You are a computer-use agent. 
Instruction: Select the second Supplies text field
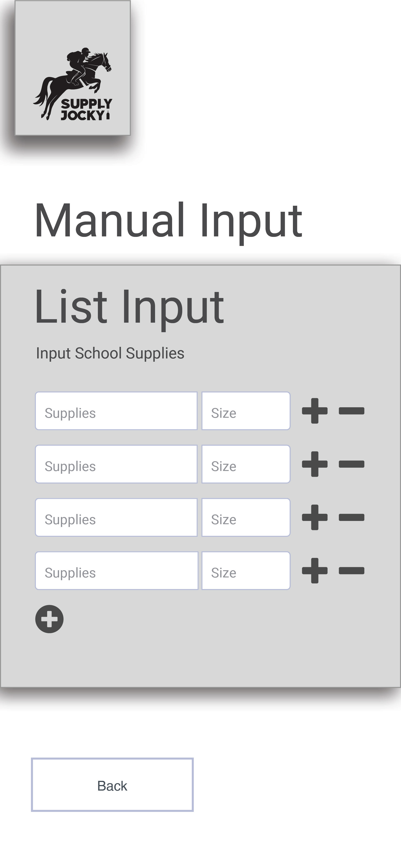pos(116,464)
